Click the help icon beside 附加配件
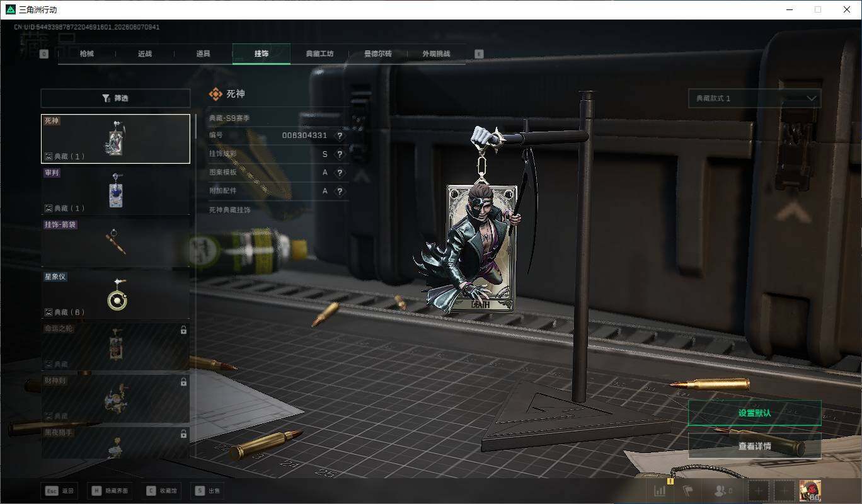Viewport: 862px width, 504px height. [x=340, y=191]
